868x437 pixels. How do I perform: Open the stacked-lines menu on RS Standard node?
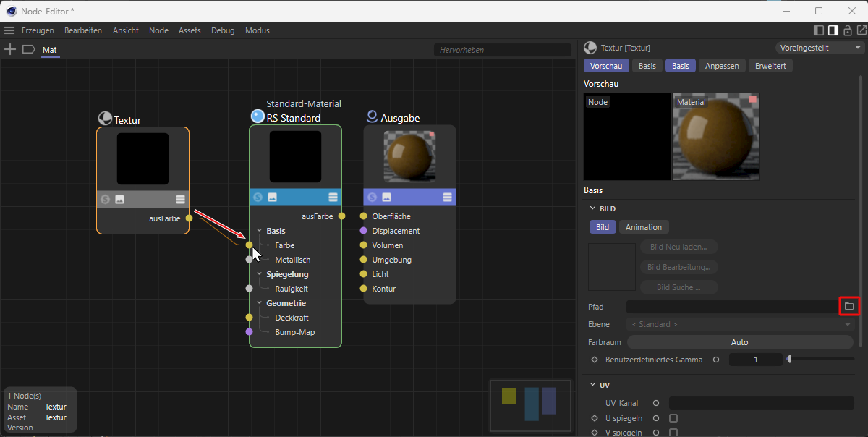pos(333,197)
